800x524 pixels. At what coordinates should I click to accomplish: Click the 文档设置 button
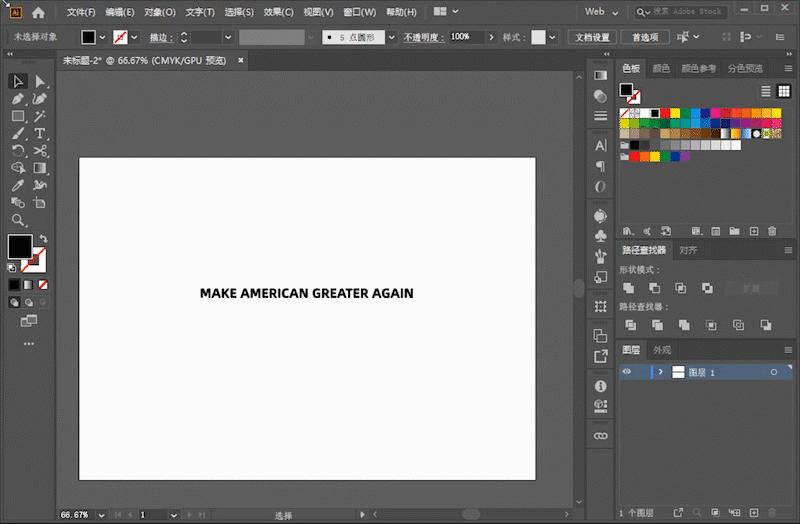click(x=592, y=37)
